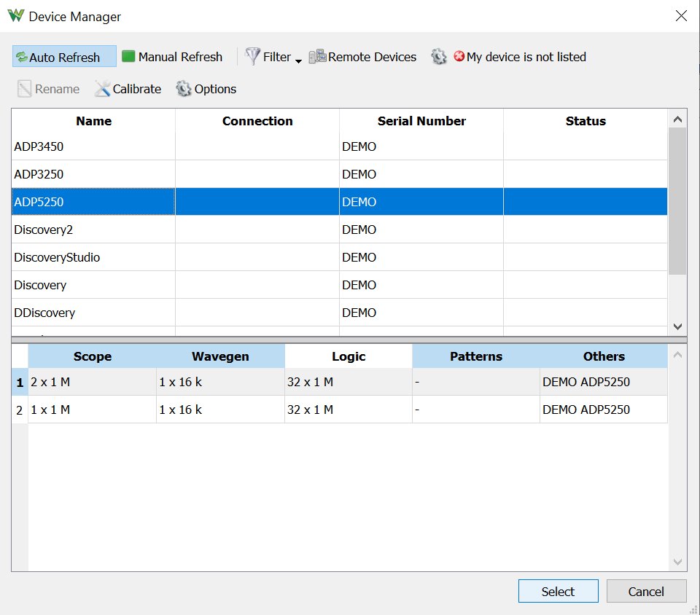Image resolution: width=700 pixels, height=615 pixels.
Task: Toggle Auto Refresh mode
Action: [64, 57]
